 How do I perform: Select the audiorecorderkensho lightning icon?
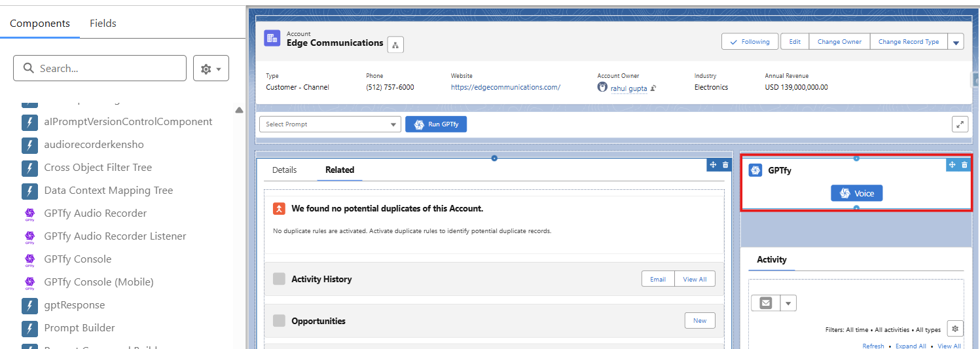click(x=29, y=145)
